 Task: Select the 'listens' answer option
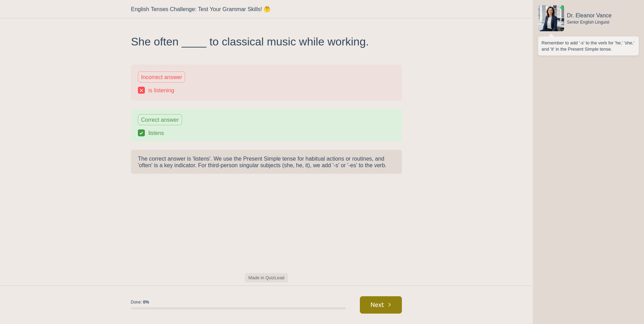(156, 133)
